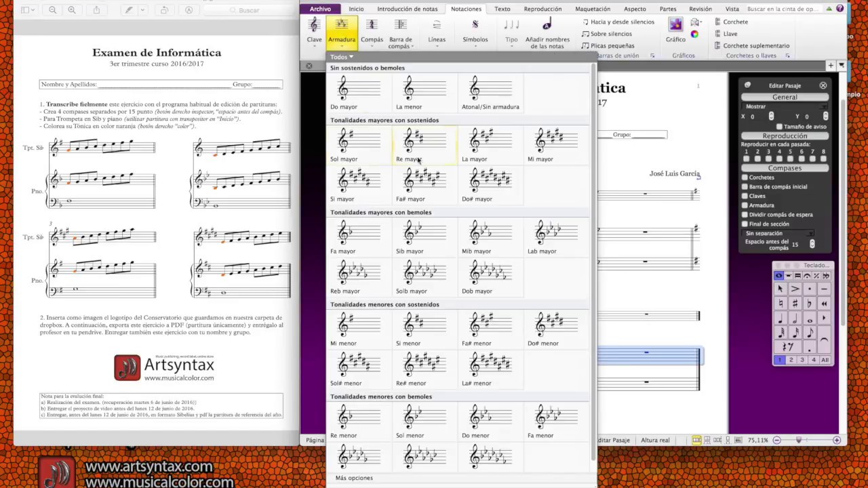Select the Re# menor key signature
The height and width of the screenshot is (488, 868).
point(425,369)
